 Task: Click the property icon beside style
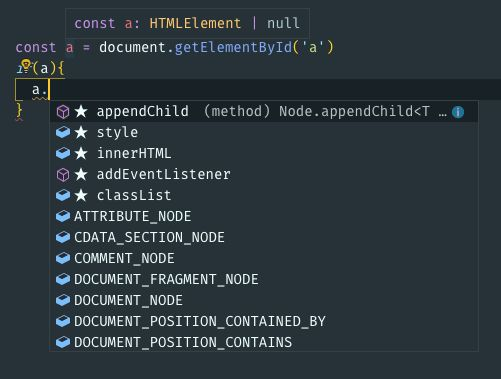tap(63, 132)
